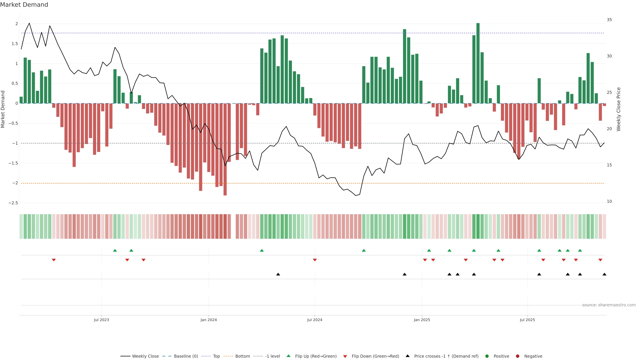Click the Jan 2024 x-axis label
Screen dimensions: 644x362
tap(208, 320)
